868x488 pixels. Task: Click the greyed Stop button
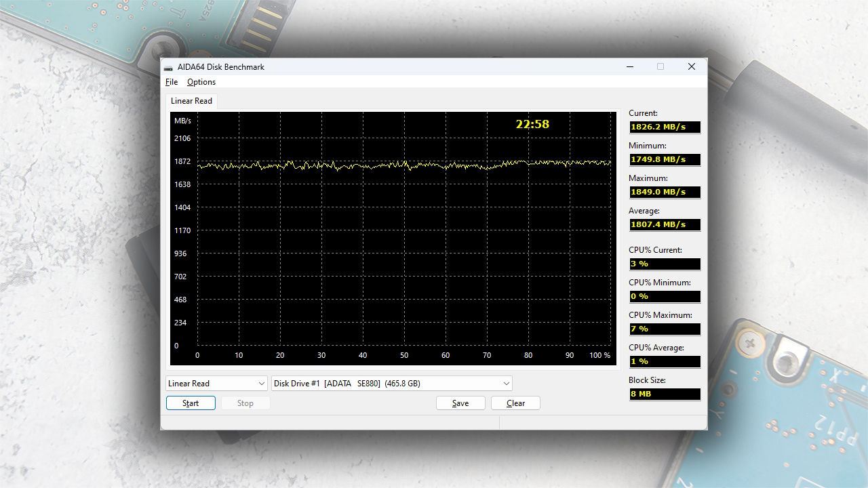tap(245, 403)
